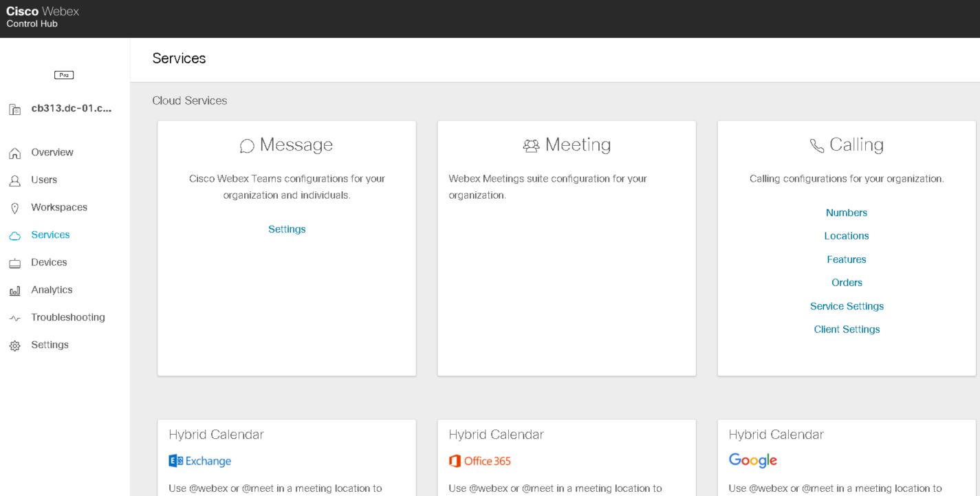Viewport: 980px width, 496px height.
Task: Open the Troubleshooting waveform icon
Action: pyautogui.click(x=14, y=317)
